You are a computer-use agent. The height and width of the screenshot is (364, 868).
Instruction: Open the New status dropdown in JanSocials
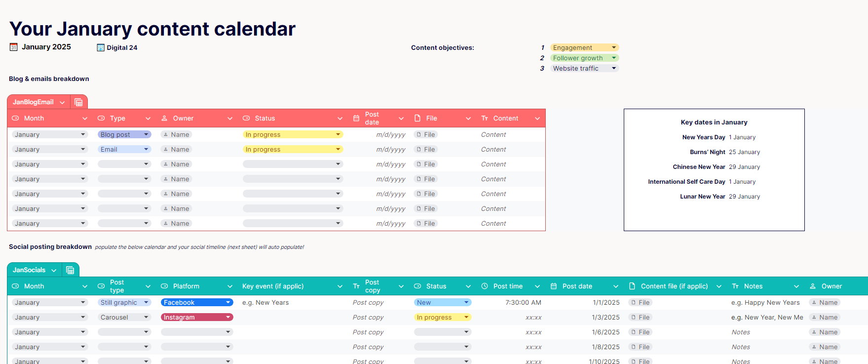(466, 303)
